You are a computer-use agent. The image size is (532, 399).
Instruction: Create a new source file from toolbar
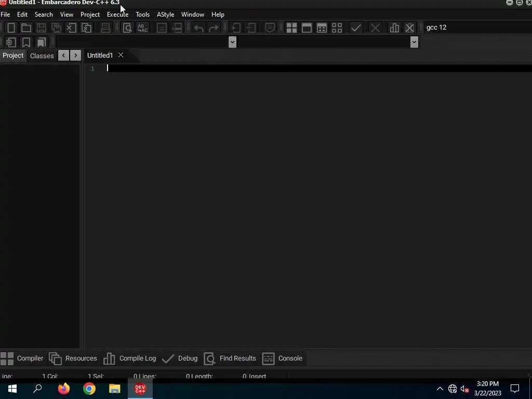point(11,28)
